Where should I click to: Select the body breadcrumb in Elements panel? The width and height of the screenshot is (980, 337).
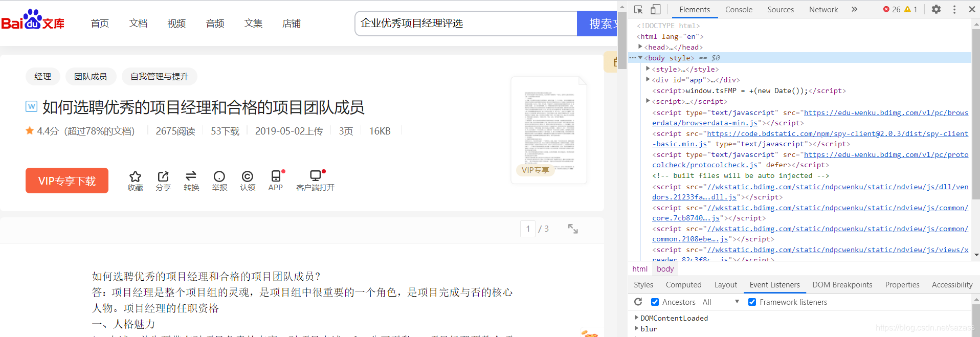coord(665,268)
